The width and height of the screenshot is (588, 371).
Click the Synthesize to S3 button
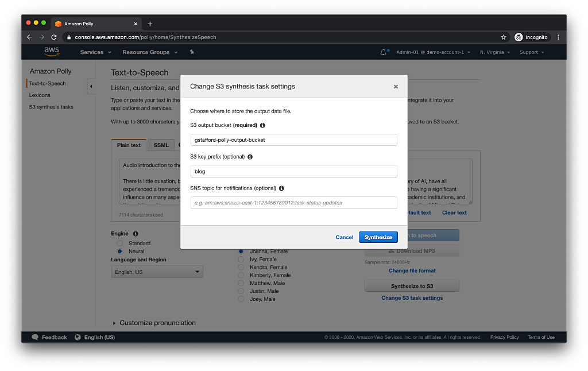coord(412,286)
